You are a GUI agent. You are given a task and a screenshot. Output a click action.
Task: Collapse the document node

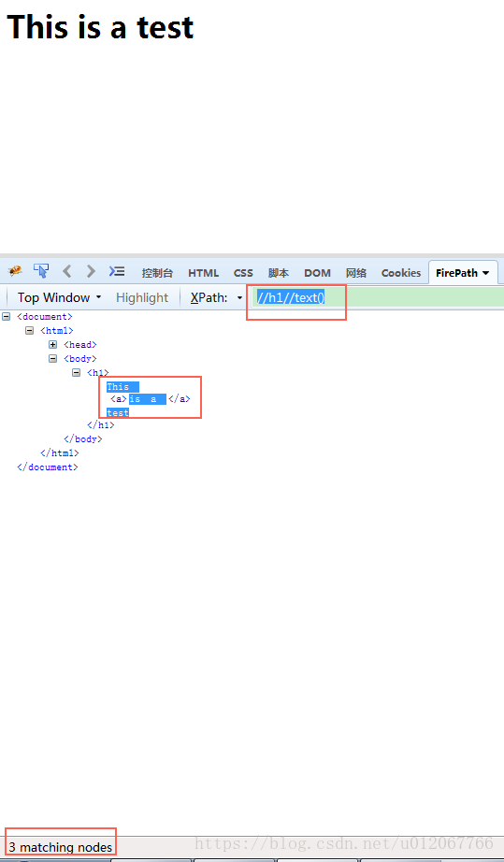click(6, 317)
